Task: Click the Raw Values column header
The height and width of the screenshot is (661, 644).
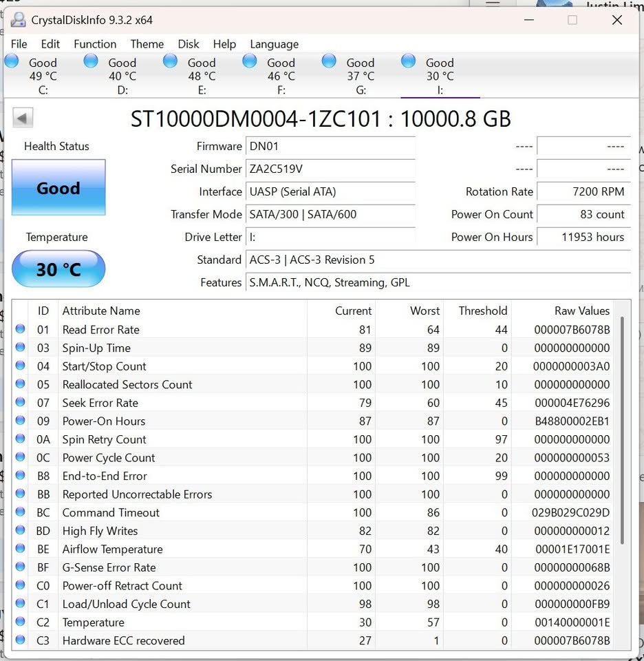Action: pyautogui.click(x=581, y=311)
